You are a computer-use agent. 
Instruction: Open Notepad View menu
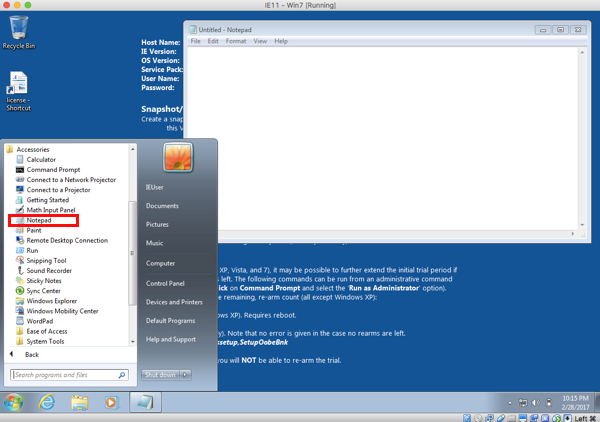point(260,41)
